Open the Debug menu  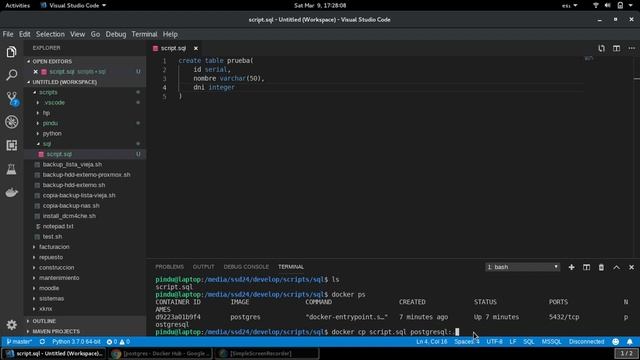(116, 34)
